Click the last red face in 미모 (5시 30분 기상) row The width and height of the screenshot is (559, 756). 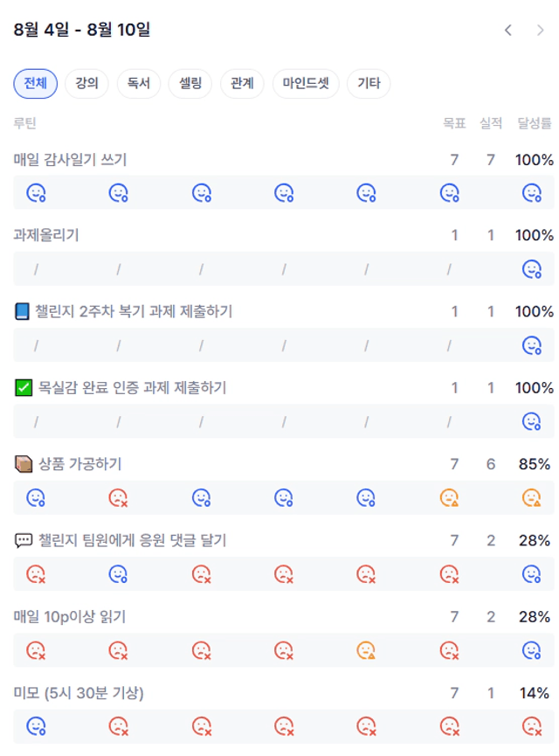[x=532, y=726]
